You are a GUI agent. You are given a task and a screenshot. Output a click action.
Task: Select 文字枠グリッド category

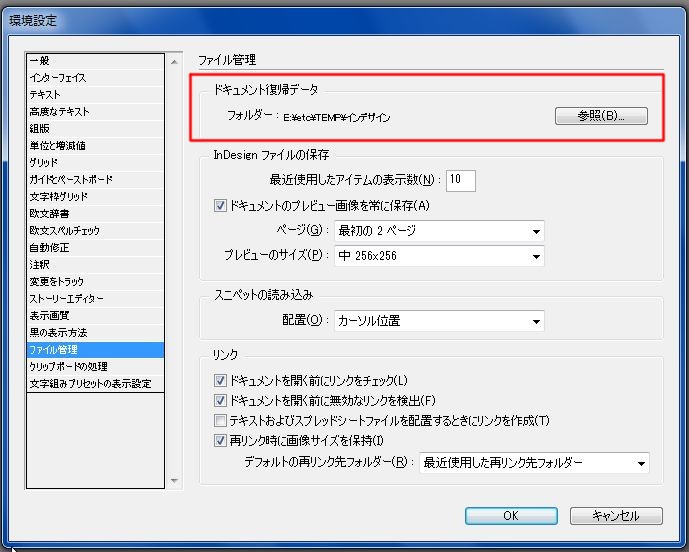[x=95, y=196]
